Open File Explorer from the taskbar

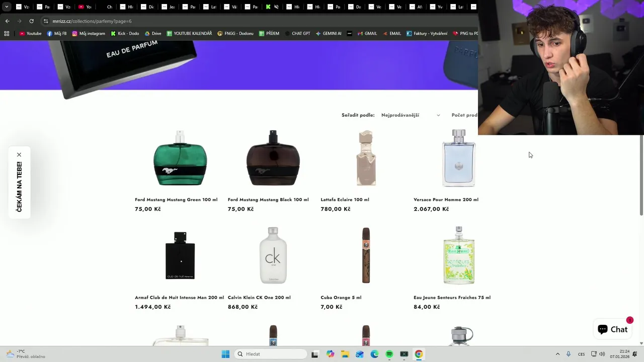(345, 354)
